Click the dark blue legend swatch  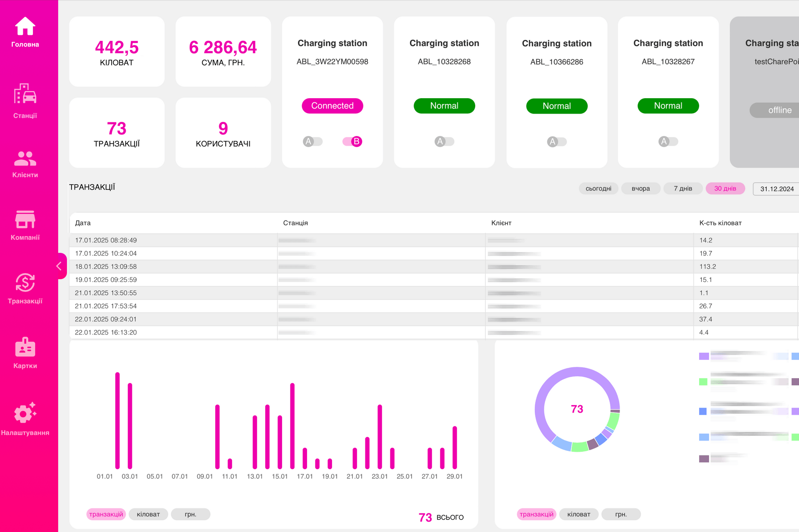[703, 411]
